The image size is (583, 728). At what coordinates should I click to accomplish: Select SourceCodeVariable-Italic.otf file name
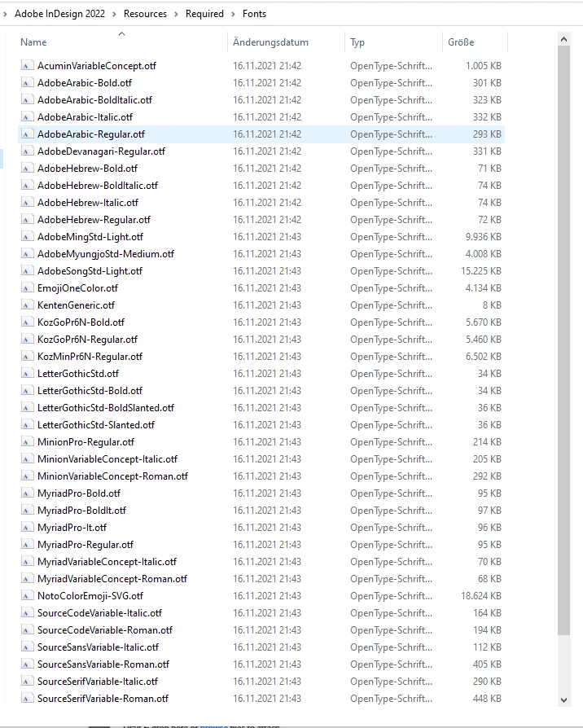pos(100,613)
